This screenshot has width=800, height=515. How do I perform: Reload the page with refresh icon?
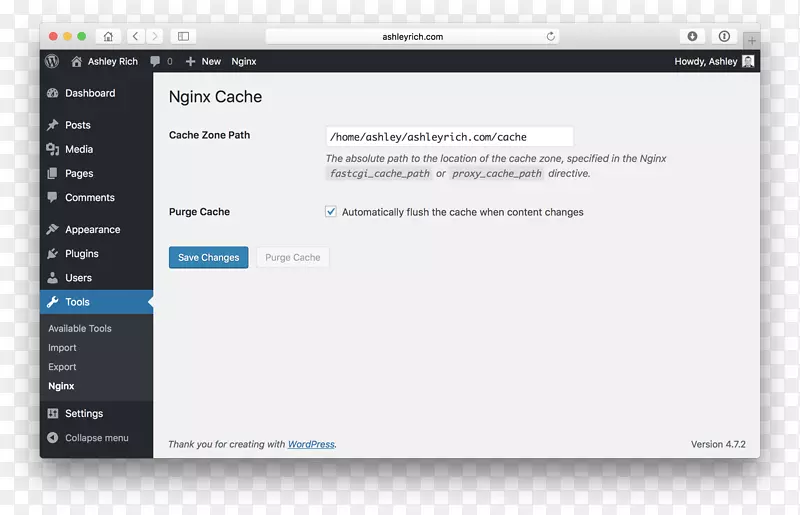pyautogui.click(x=551, y=36)
